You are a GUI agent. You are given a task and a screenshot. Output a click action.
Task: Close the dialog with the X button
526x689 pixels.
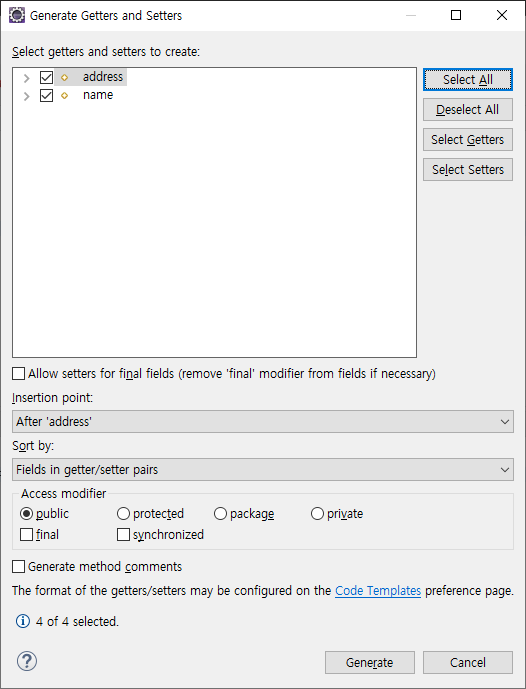(502, 15)
